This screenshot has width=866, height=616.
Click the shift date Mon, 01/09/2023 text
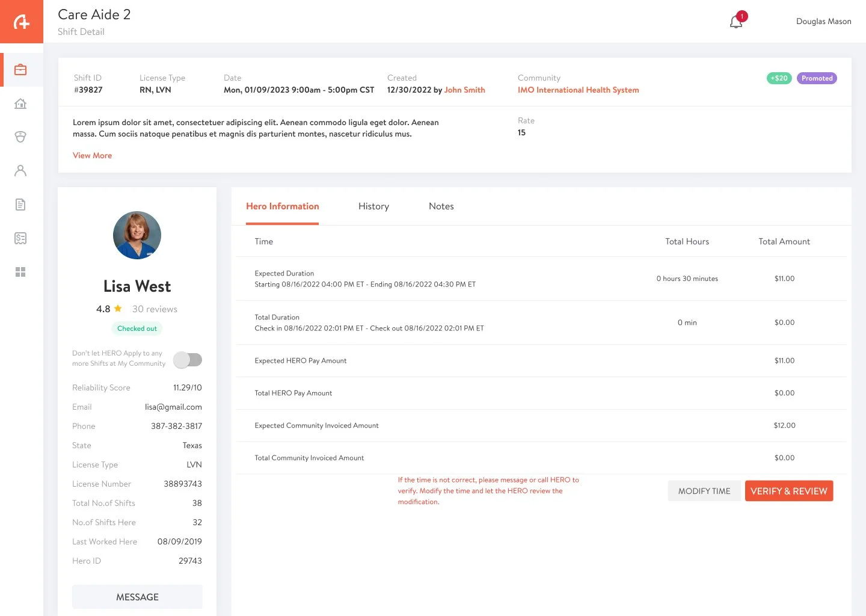(299, 90)
